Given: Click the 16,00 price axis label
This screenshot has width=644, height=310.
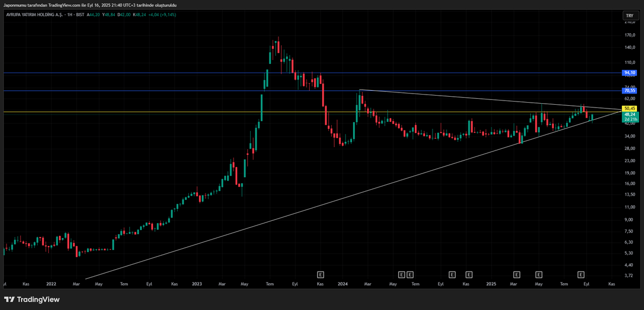Looking at the screenshot, I should (x=629, y=183).
